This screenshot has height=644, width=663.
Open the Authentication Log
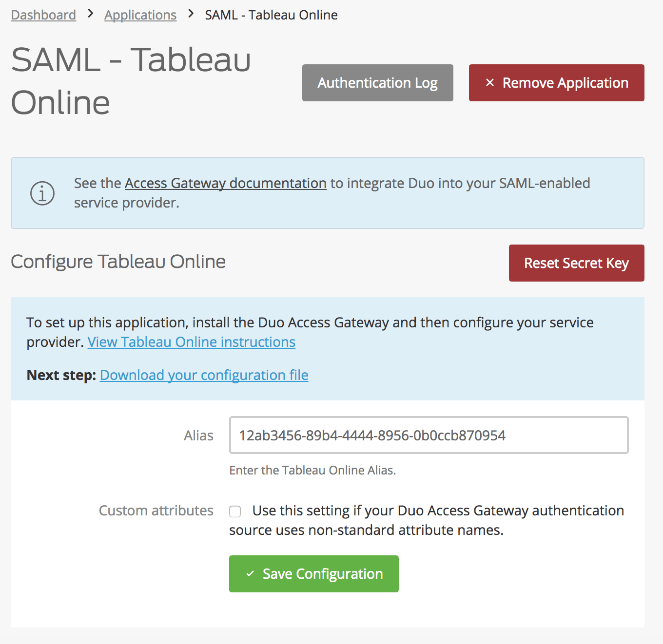coord(377,83)
